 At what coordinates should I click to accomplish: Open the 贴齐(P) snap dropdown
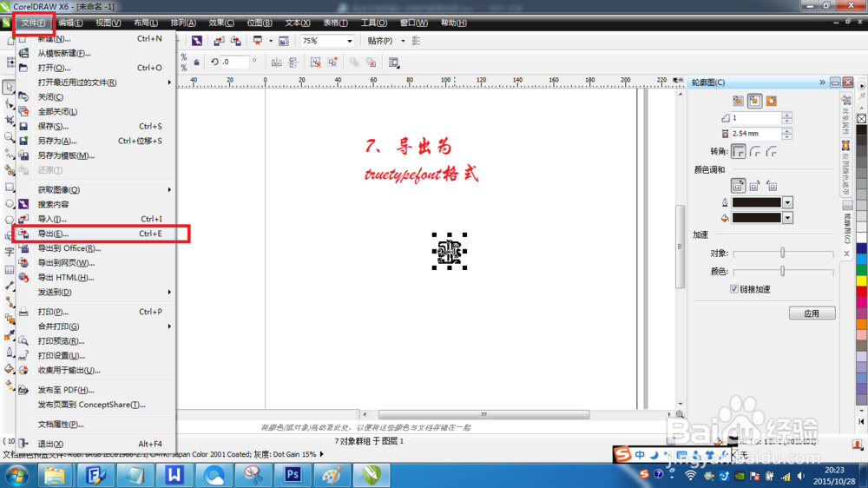click(x=403, y=41)
